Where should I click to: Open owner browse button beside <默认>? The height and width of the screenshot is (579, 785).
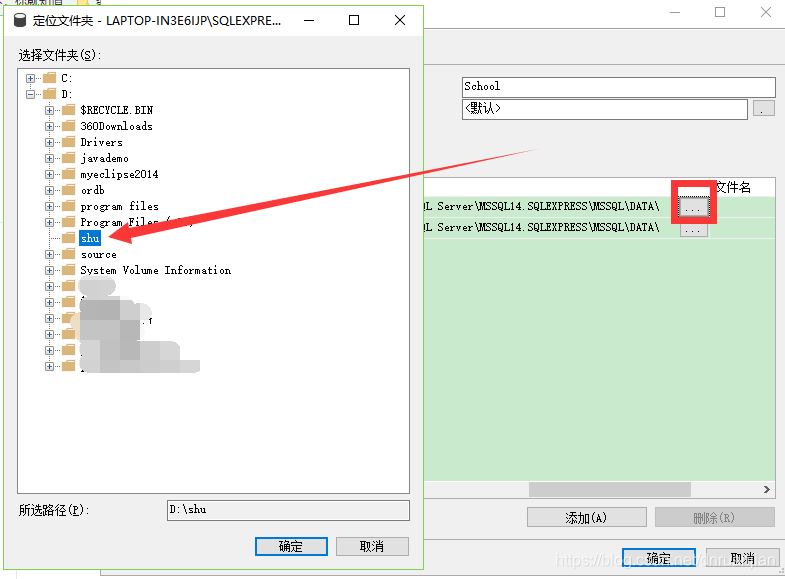pos(763,109)
